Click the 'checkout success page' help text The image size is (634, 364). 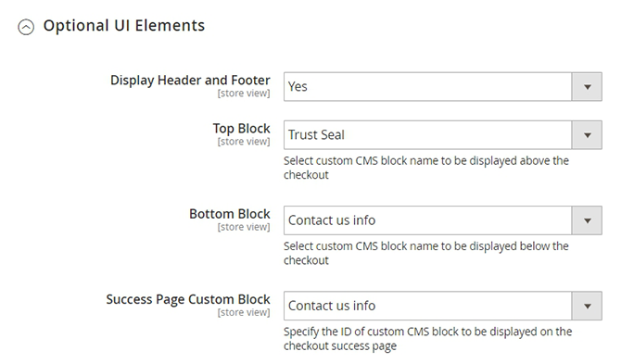(428, 339)
